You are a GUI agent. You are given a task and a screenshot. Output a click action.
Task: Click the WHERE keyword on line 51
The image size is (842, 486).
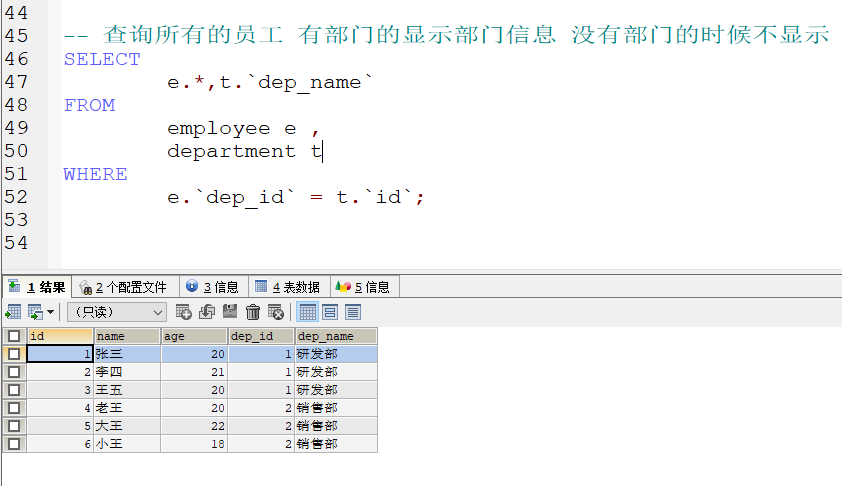pos(95,174)
